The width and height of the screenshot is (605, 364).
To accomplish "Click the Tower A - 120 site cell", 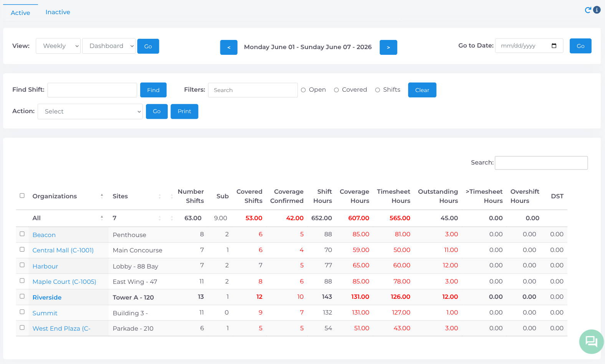I will tap(133, 297).
